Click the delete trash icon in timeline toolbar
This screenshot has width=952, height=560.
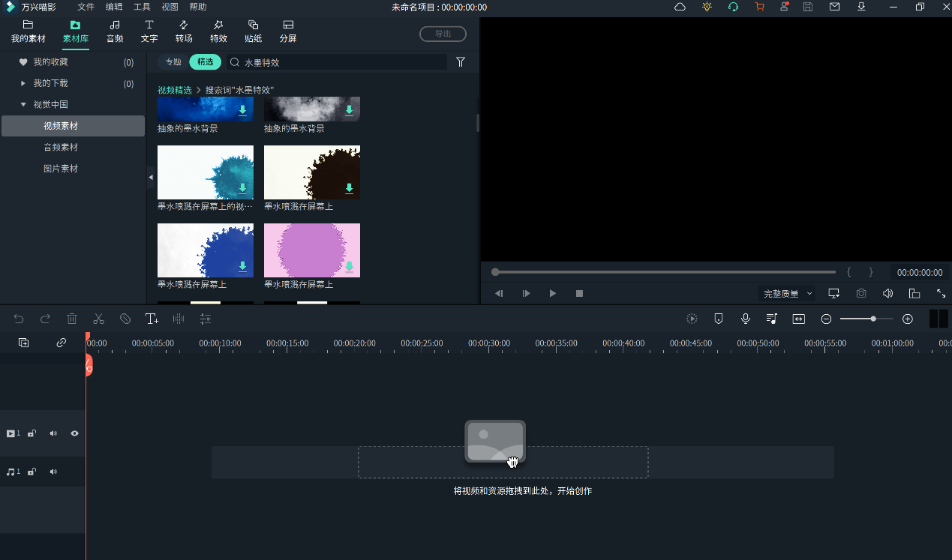coord(72,319)
